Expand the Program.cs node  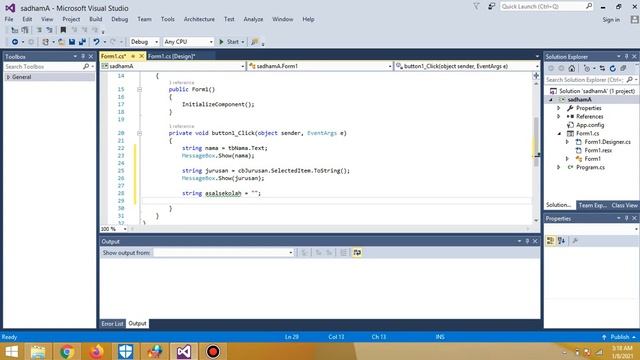tap(559, 167)
